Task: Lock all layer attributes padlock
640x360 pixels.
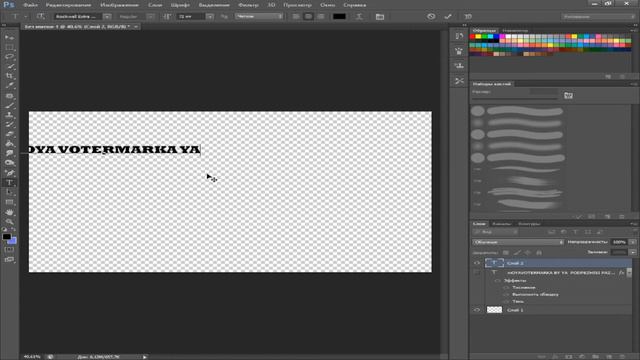Action: tap(539, 253)
